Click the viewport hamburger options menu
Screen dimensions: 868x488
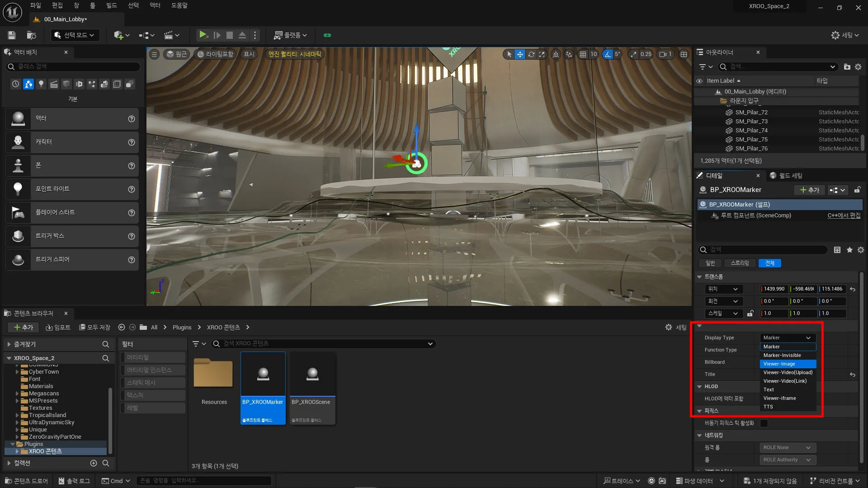click(154, 54)
